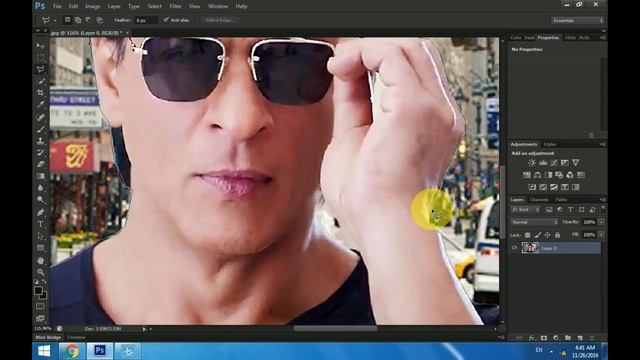
Task: Open the Normal blend mode dropdown
Action: [x=534, y=222]
